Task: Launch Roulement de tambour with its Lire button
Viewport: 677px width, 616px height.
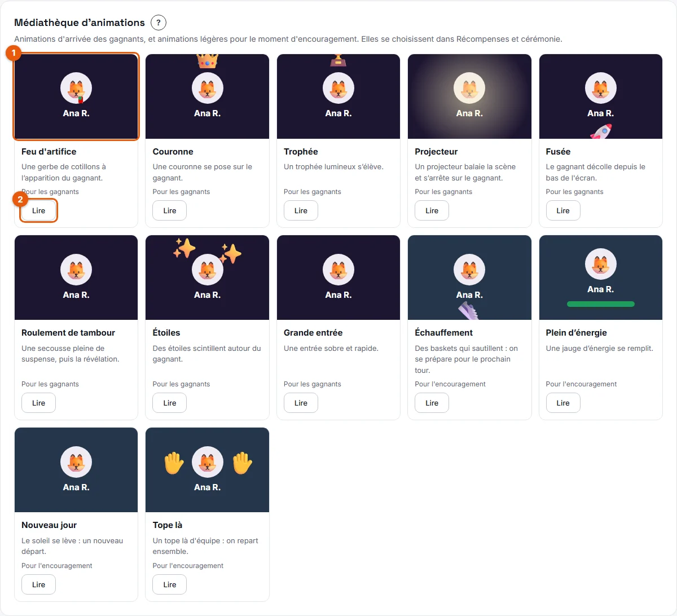Action: click(38, 403)
